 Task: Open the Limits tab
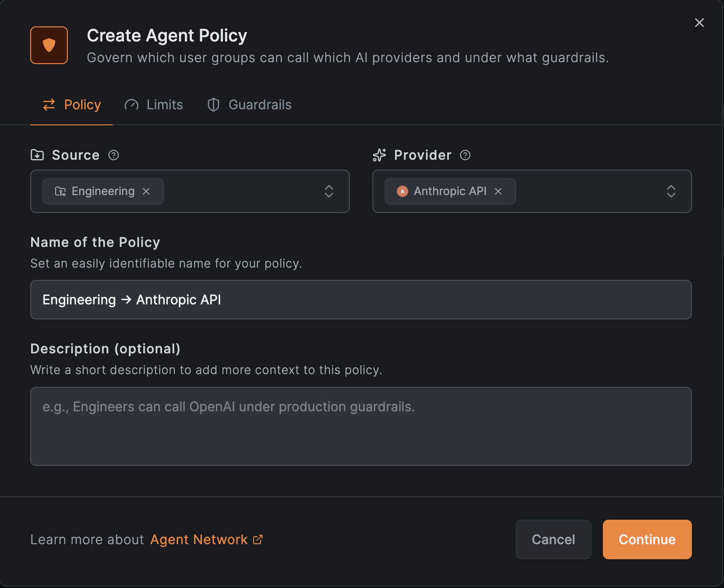153,105
